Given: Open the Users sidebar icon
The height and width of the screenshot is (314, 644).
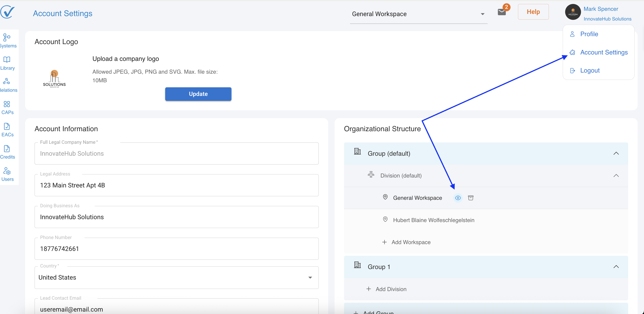Looking at the screenshot, I should [7, 174].
